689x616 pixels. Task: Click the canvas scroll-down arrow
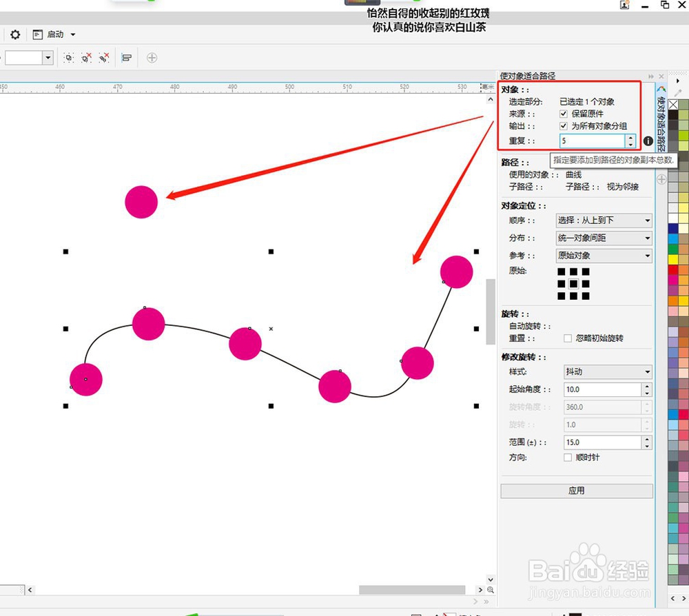point(491,579)
